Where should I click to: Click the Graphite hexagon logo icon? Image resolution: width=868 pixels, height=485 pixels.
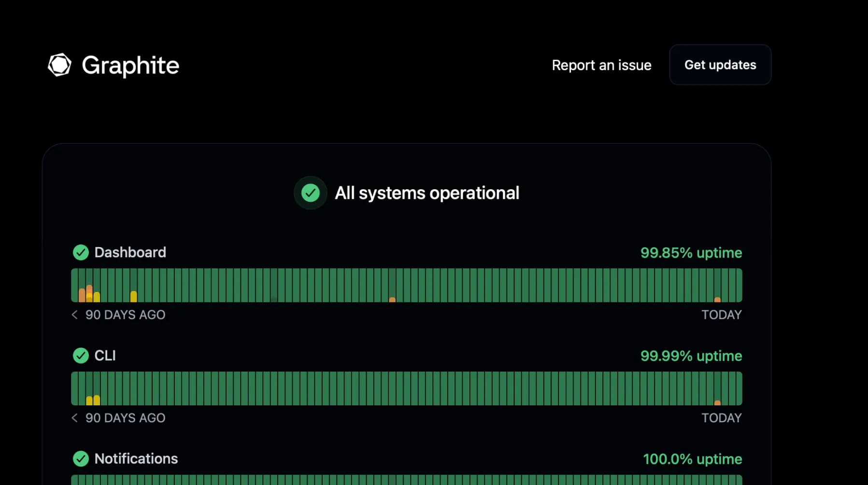pos(59,65)
